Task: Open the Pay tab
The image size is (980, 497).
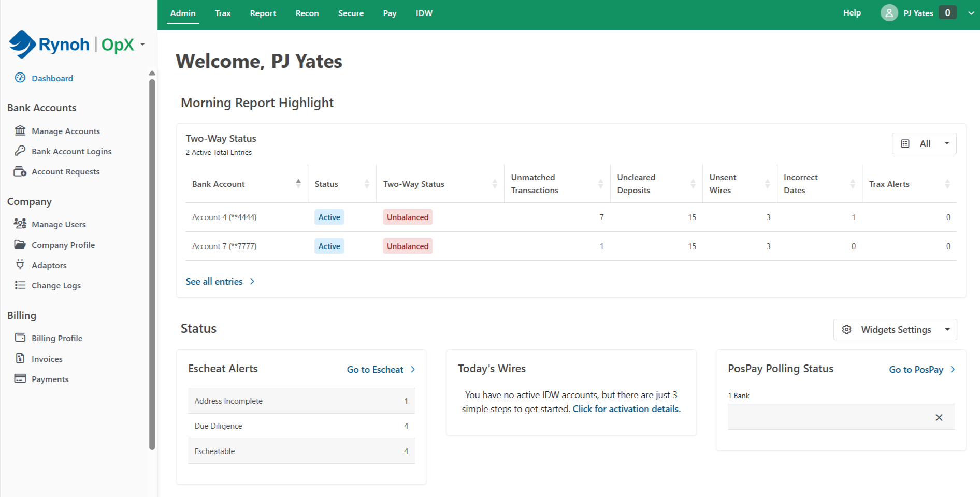Action: 390,13
